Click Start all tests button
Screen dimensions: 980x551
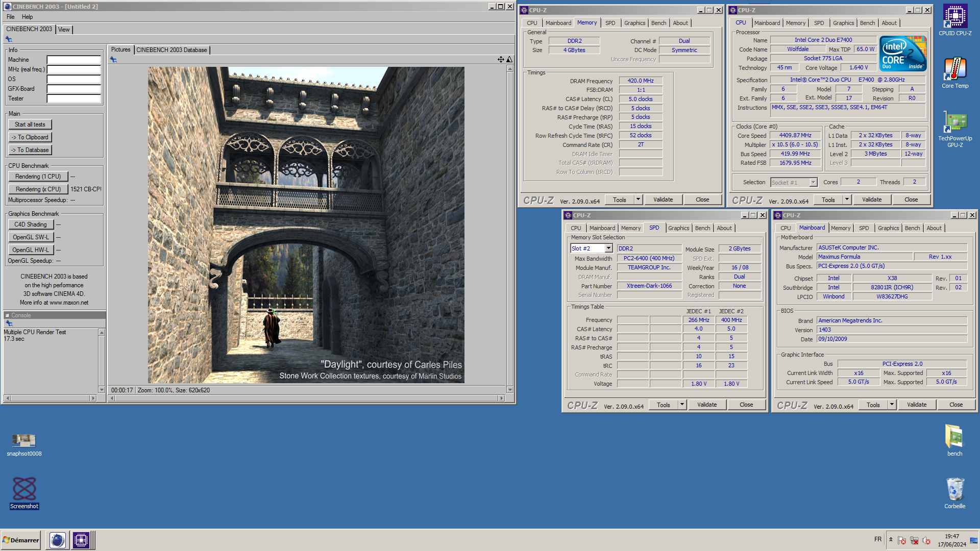30,124
